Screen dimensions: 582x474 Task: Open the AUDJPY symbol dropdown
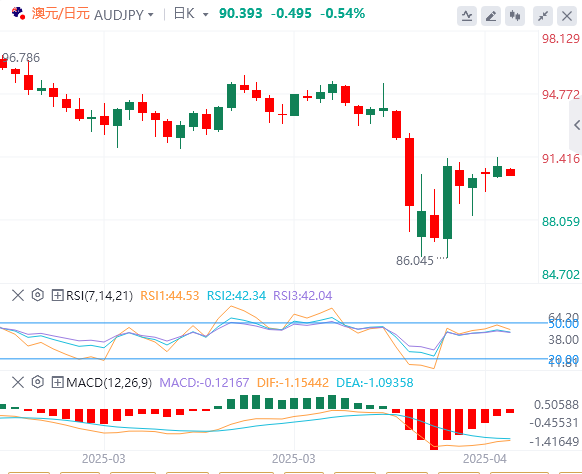[x=124, y=15]
